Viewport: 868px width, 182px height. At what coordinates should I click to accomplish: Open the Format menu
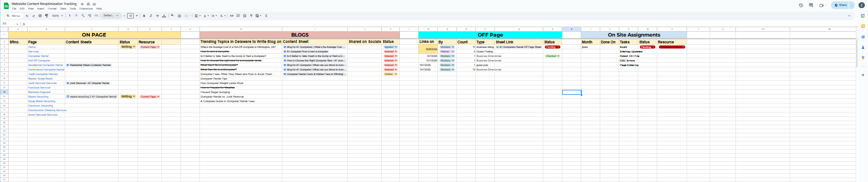[x=52, y=9]
